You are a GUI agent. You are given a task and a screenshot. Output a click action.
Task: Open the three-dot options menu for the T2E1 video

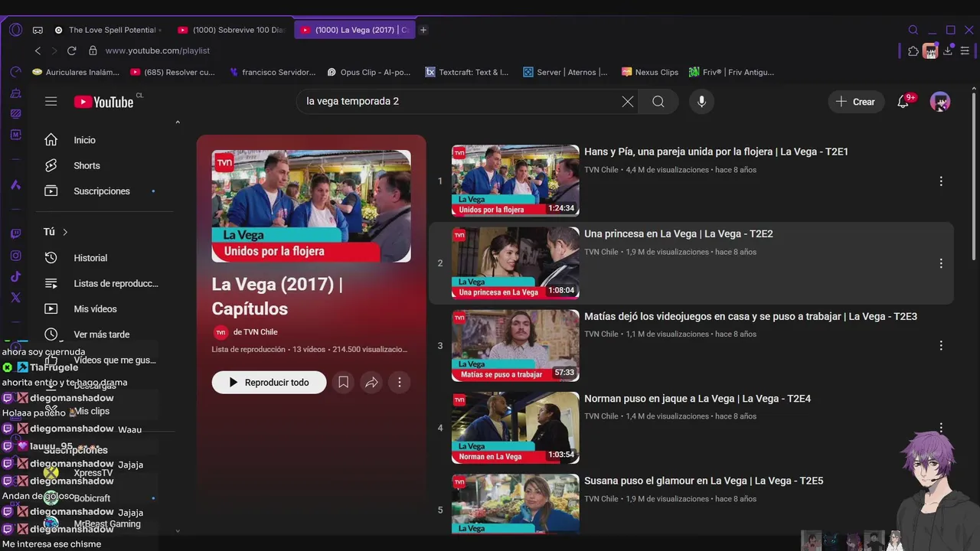pos(941,181)
